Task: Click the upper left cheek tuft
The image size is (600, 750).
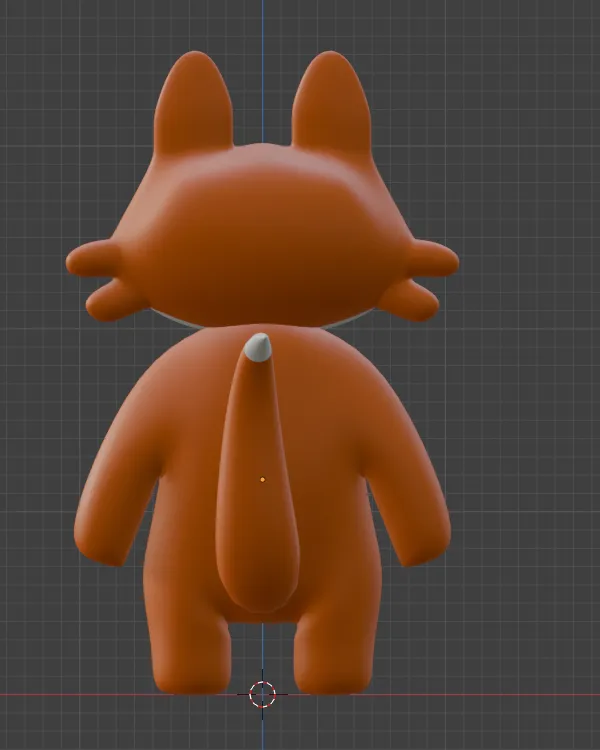Action: click(x=93, y=259)
